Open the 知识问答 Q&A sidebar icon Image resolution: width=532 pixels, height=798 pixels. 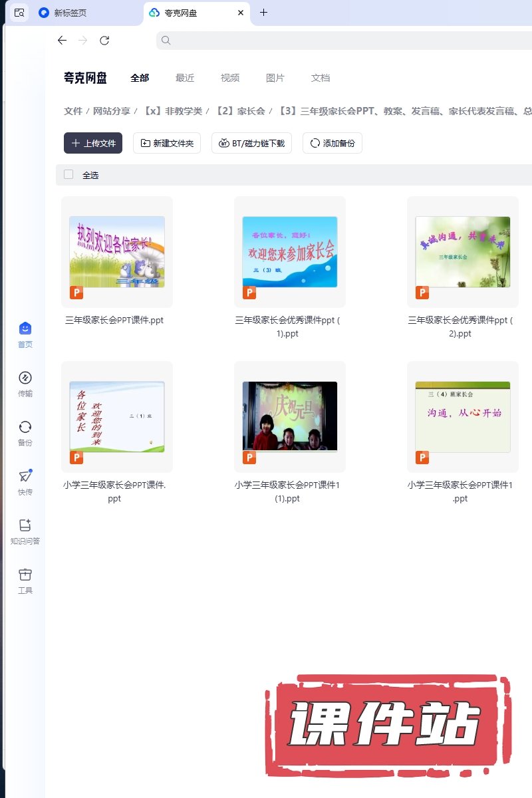click(25, 526)
